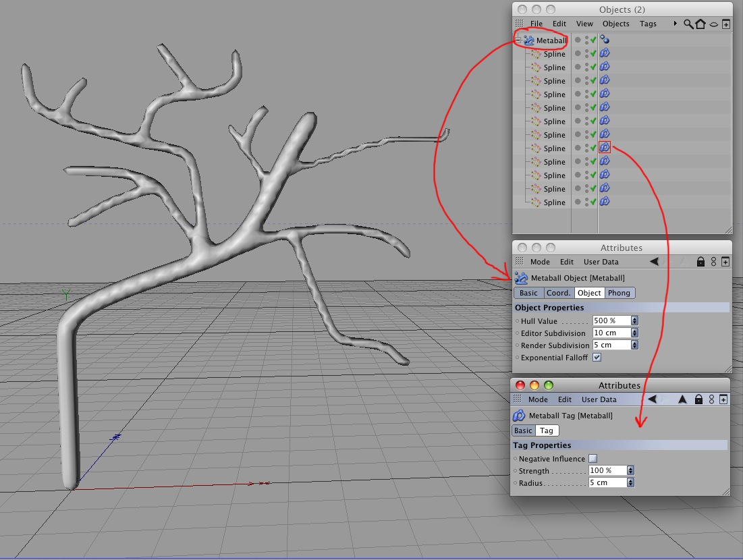Screen dimensions: 743x560
Task: Click the Metaball Object header icon in Attributes
Action: [x=521, y=278]
